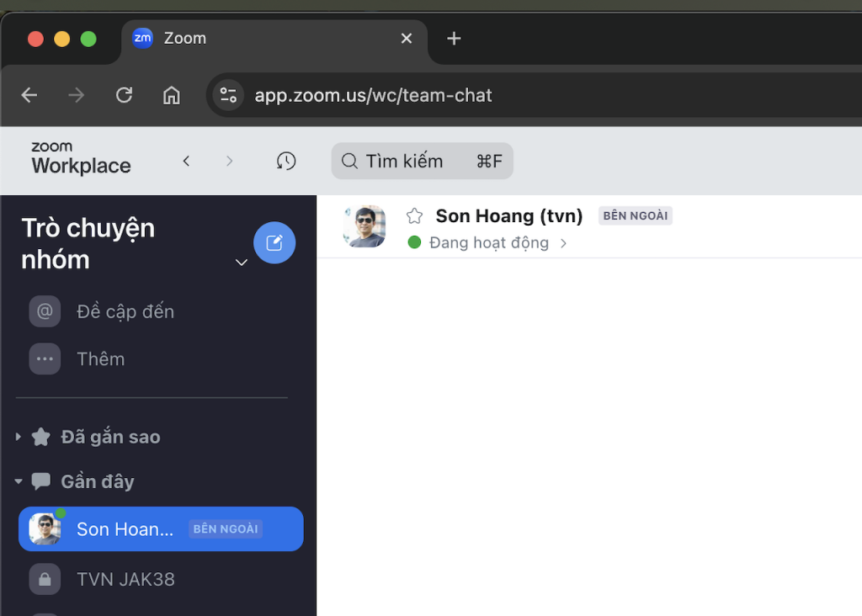The image size is (862, 616).
Task: Click the Zoom tab favicon
Action: [x=143, y=38]
